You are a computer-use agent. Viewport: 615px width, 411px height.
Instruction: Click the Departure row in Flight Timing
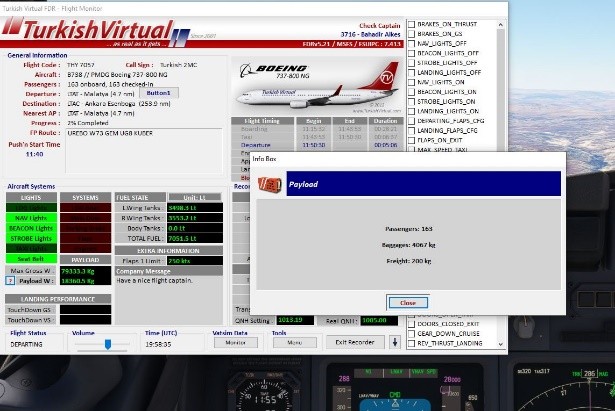tap(315, 145)
